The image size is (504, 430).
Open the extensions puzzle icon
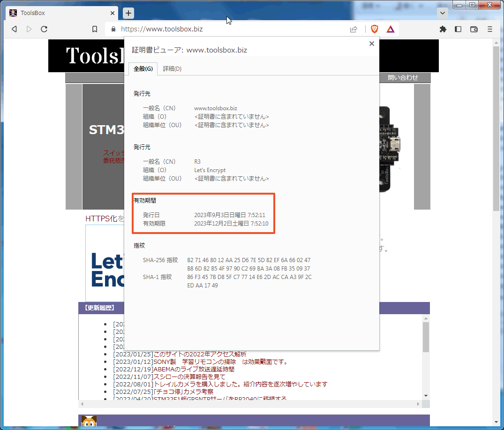[443, 29]
